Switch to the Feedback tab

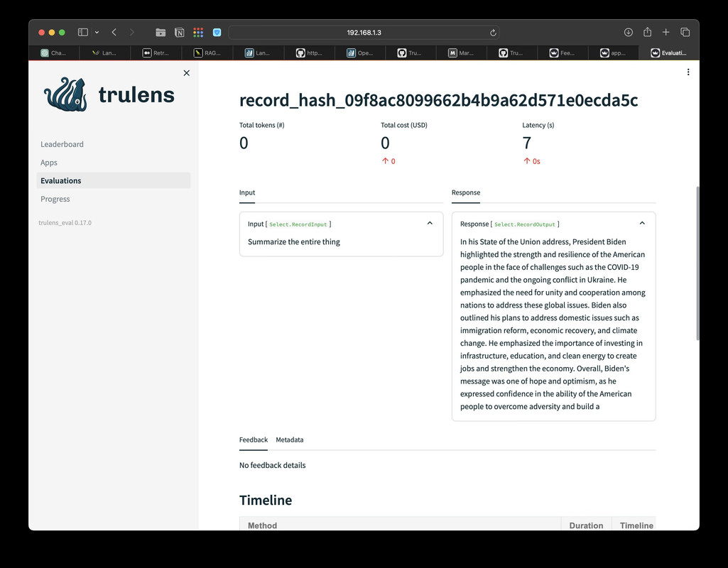point(254,440)
